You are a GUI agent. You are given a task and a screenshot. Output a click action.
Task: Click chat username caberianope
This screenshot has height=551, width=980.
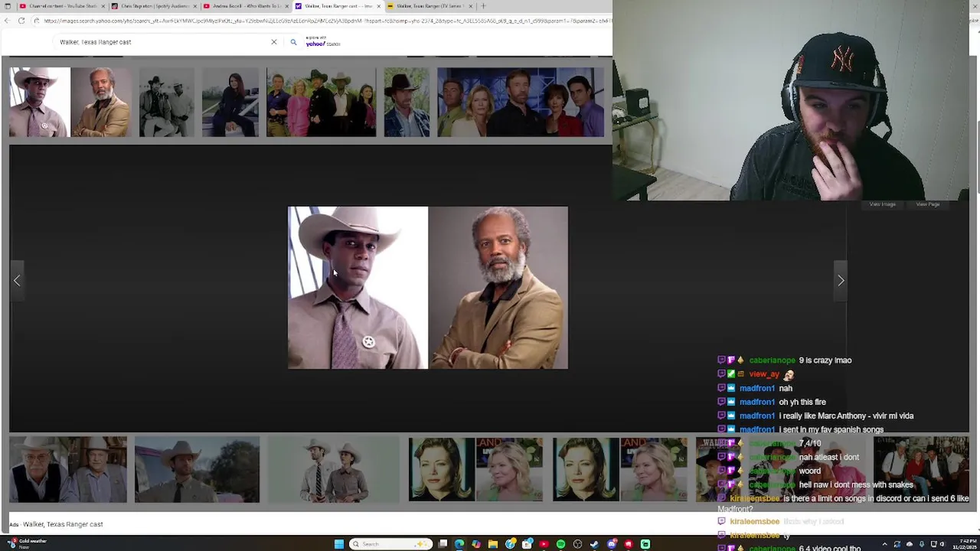coord(773,360)
